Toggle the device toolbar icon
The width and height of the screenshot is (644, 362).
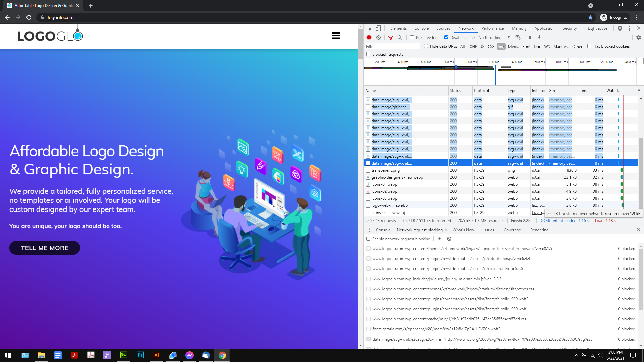pyautogui.click(x=378, y=28)
